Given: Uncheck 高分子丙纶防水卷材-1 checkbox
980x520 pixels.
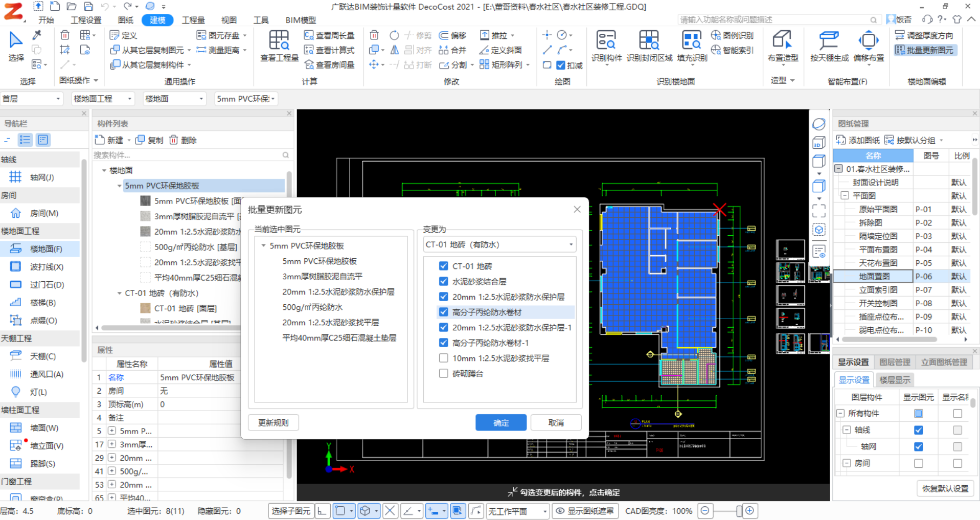Looking at the screenshot, I should [443, 343].
